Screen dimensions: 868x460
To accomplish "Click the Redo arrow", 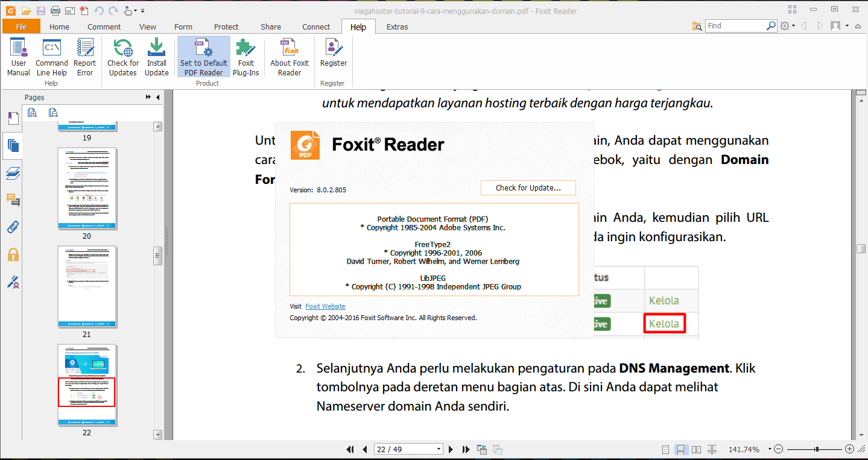I will point(113,10).
